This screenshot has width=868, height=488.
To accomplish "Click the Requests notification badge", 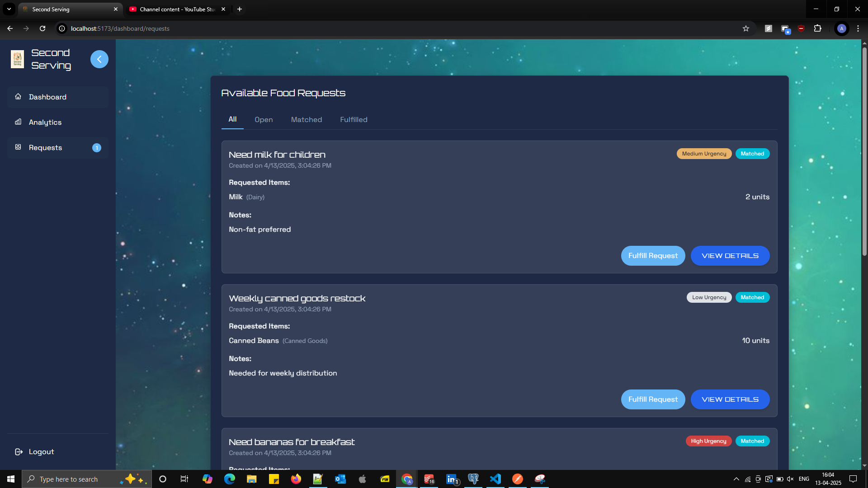I will [96, 148].
